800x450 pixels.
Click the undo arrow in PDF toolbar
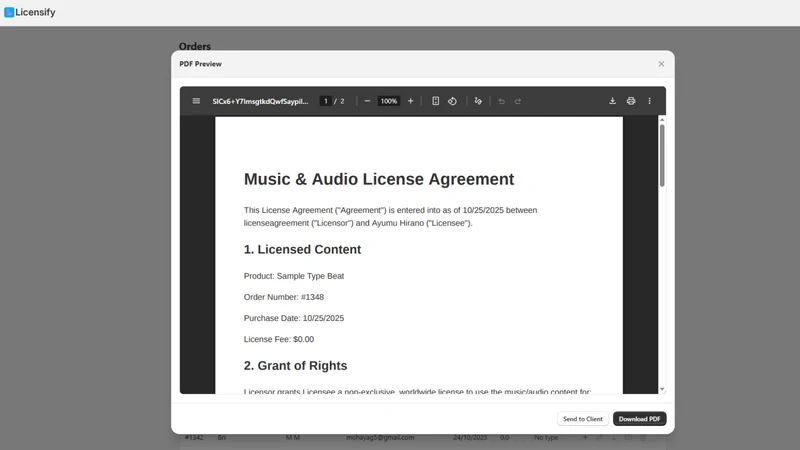click(502, 101)
